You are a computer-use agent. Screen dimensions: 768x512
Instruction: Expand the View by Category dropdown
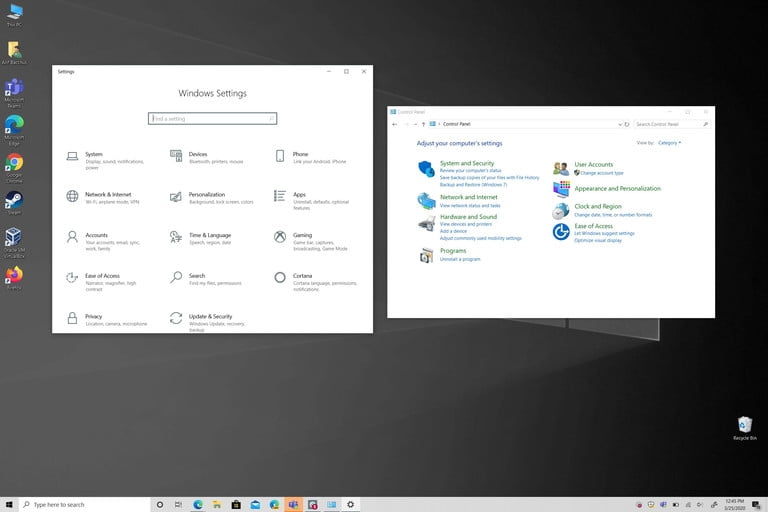pyautogui.click(x=669, y=143)
